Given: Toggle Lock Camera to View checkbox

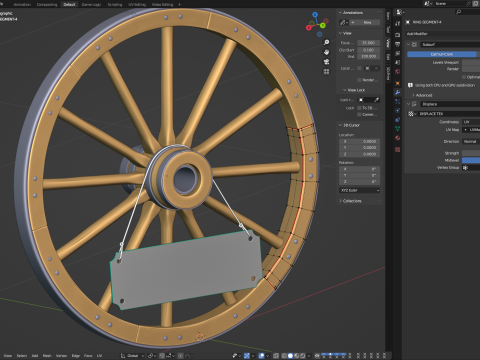Looking at the screenshot, I should pyautogui.click(x=359, y=115).
